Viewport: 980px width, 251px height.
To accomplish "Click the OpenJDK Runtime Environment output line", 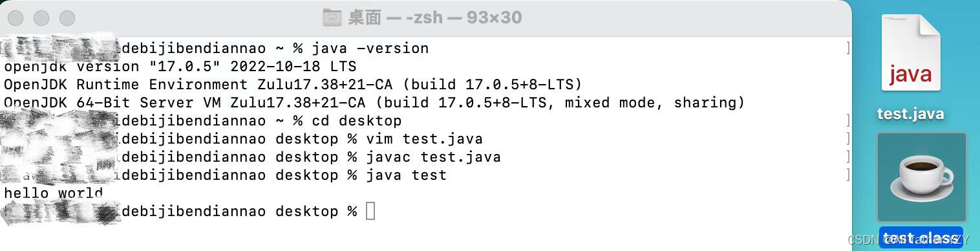I will pyautogui.click(x=293, y=85).
